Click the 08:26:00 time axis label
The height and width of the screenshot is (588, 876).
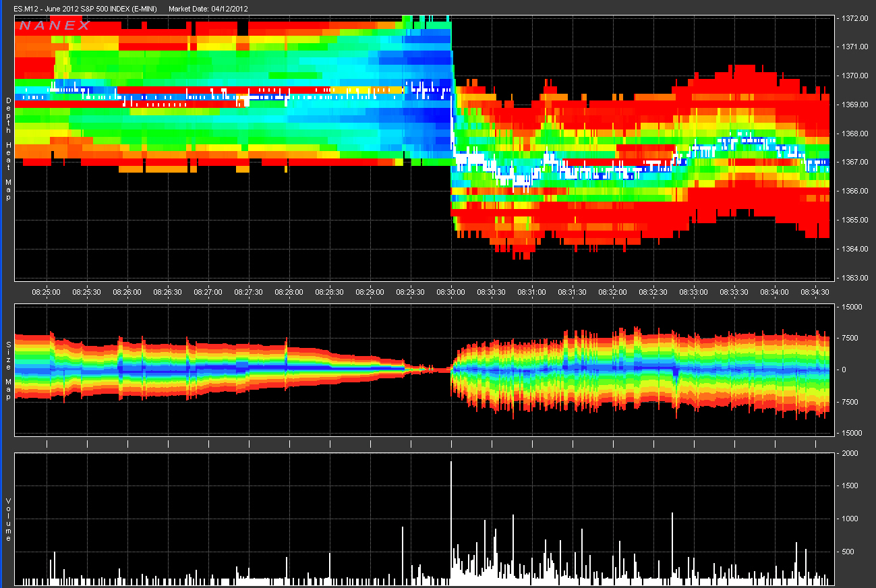point(127,292)
